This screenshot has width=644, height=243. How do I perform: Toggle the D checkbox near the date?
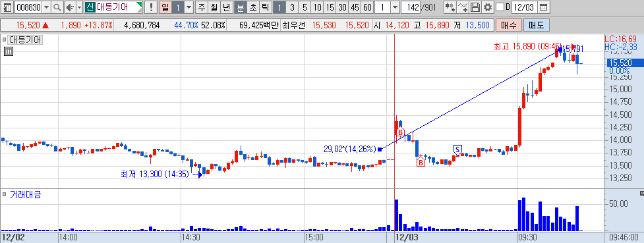tap(500, 7)
